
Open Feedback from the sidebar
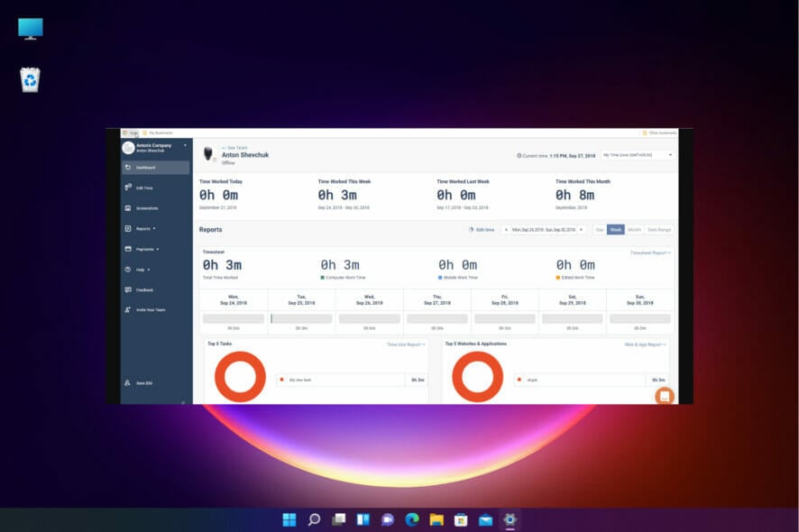point(144,290)
